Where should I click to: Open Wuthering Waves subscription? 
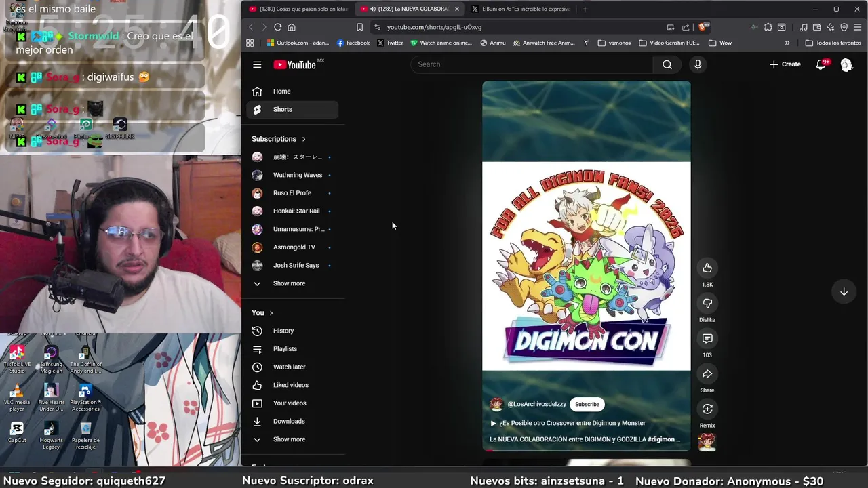pyautogui.click(x=293, y=175)
